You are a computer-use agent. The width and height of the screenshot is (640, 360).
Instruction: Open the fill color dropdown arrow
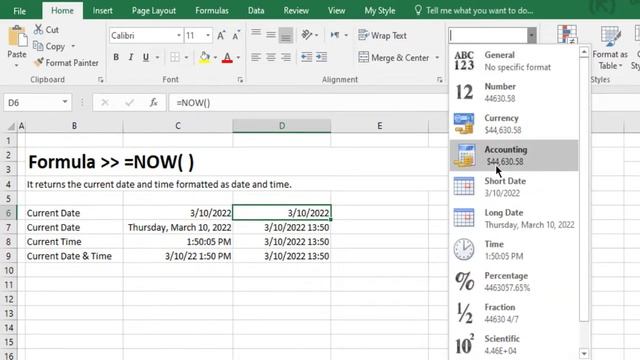(216, 58)
